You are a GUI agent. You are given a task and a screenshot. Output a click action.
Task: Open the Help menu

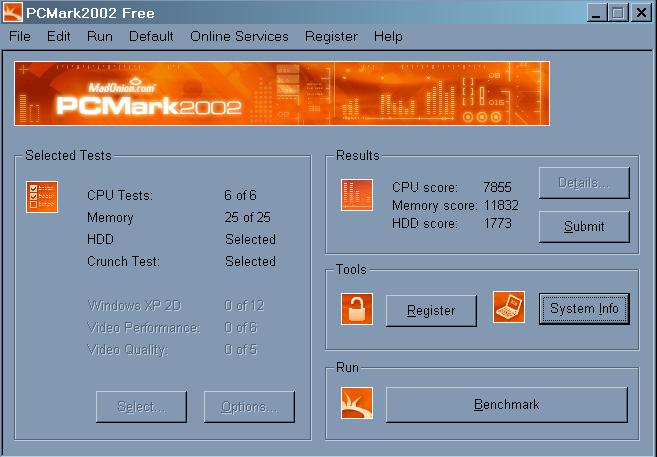point(388,36)
